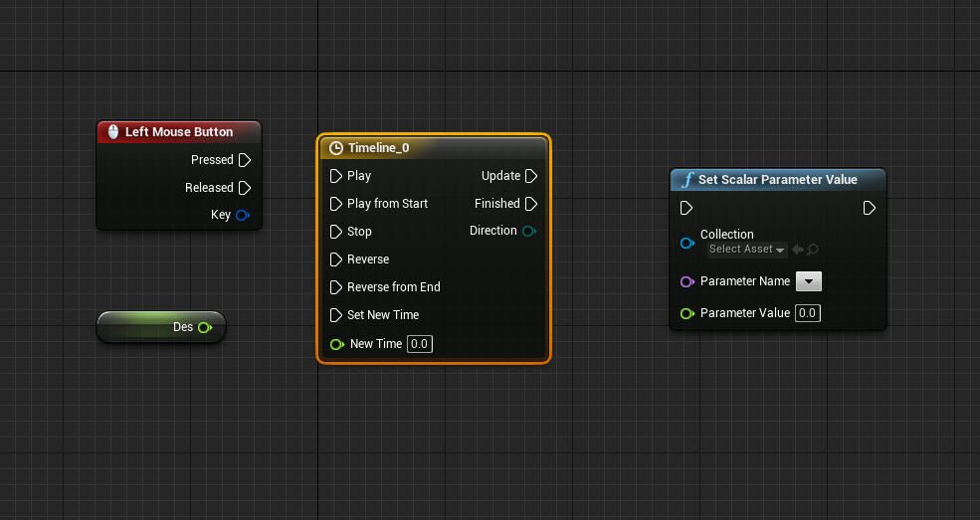Image resolution: width=980 pixels, height=520 pixels.
Task: Click the use-selected-asset arrow icon in Collection
Action: (798, 250)
